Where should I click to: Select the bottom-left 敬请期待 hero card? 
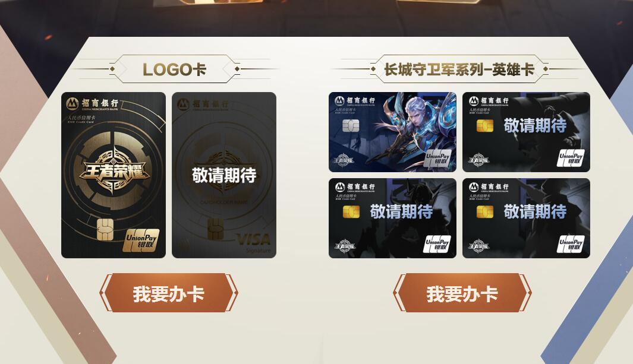pos(392,218)
